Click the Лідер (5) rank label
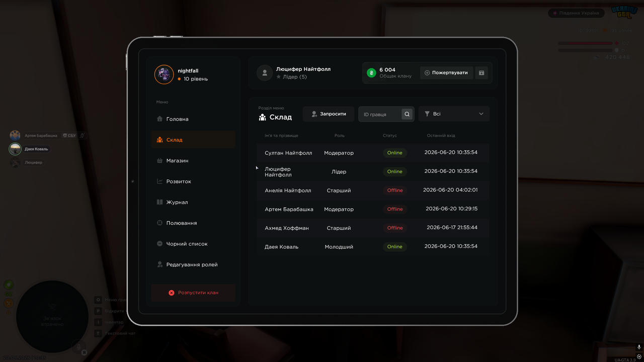Image resolution: width=644 pixels, height=362 pixels. point(295,77)
